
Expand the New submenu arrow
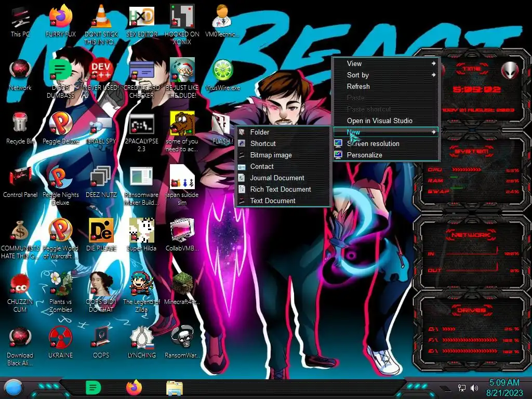[x=434, y=132]
